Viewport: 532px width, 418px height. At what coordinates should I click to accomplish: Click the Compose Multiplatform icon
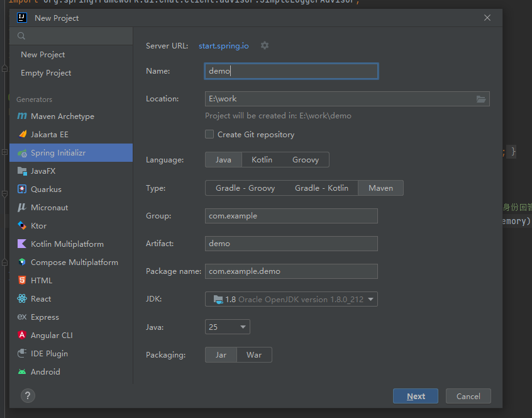pos(22,262)
